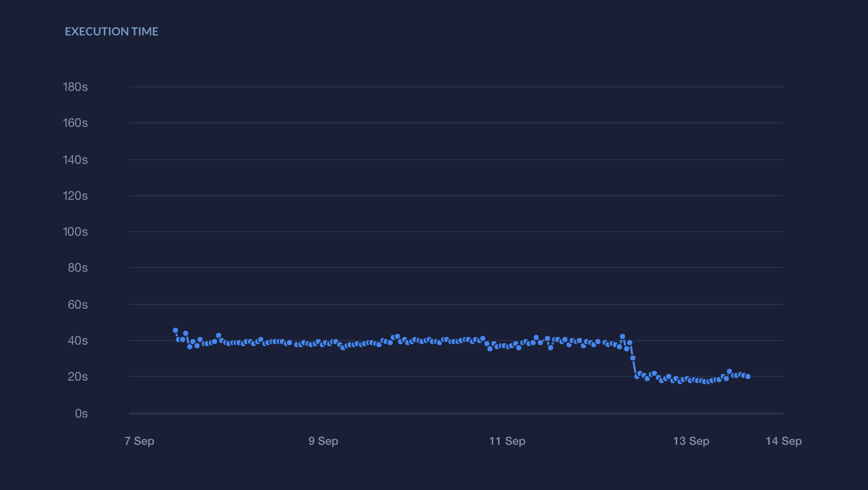Click the 11 Sep x-axis label
The image size is (868, 490).
(x=507, y=441)
